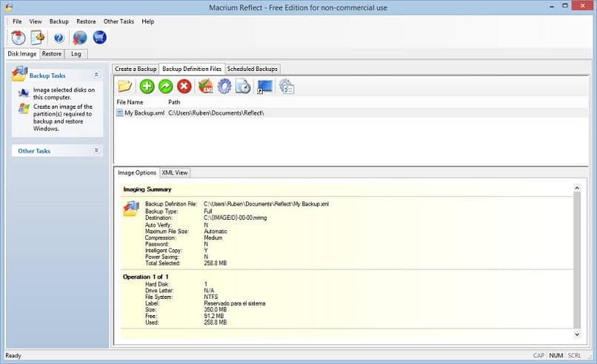Screen dimensions: 597x364
Task: Select My Backup.xml in the file list
Action: point(144,112)
